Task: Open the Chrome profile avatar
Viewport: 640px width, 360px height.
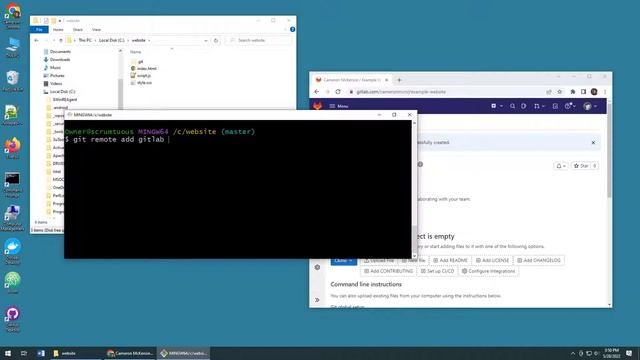Action: [594, 92]
